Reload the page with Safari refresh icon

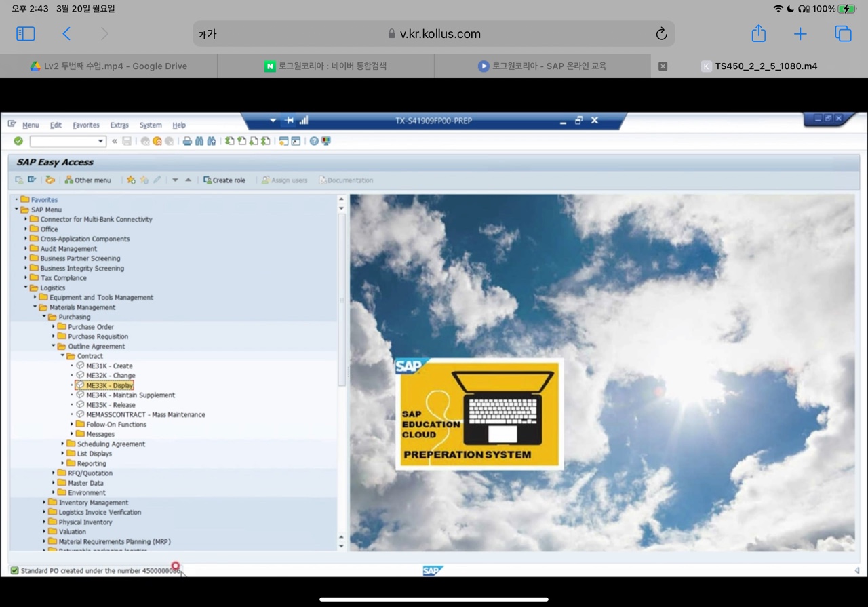661,34
